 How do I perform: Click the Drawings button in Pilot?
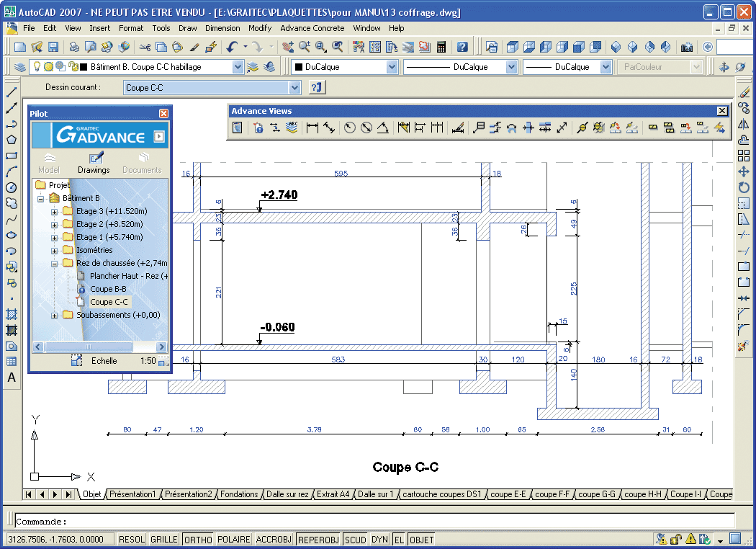pyautogui.click(x=94, y=163)
